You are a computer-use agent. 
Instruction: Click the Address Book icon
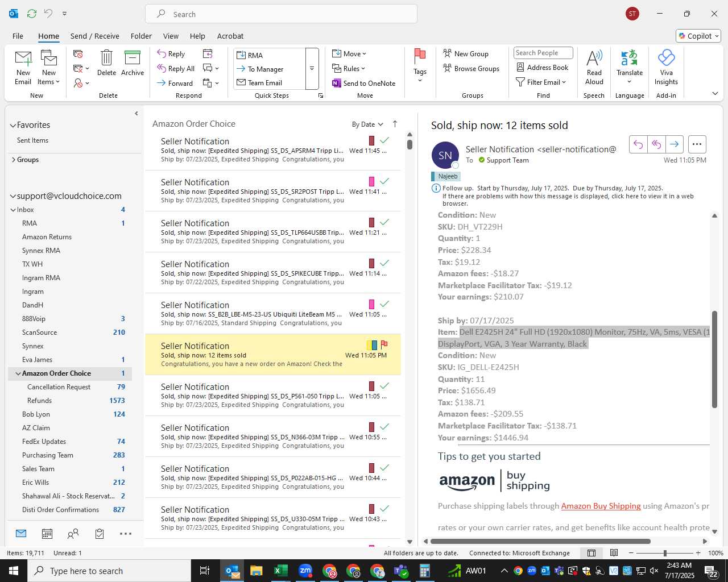[520, 67]
